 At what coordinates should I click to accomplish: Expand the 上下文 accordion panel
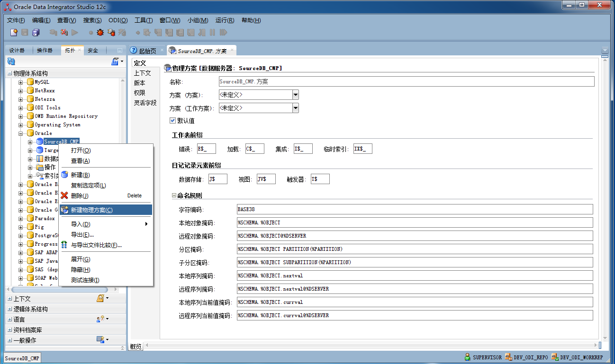point(10,299)
